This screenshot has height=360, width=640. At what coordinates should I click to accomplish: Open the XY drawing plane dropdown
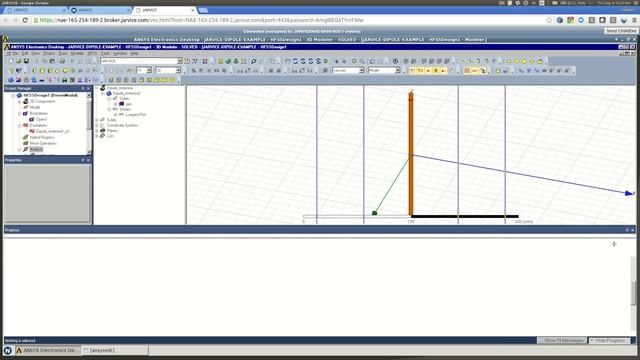[149, 71]
